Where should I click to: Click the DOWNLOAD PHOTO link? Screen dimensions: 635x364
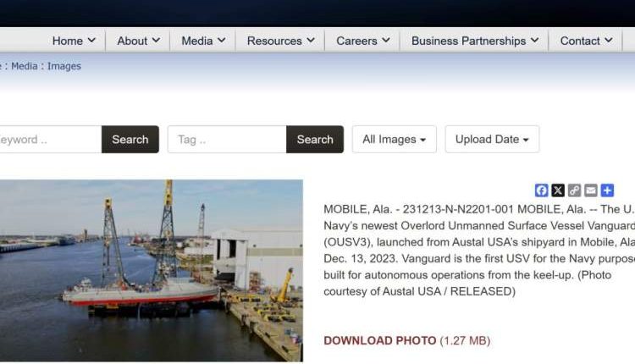coord(380,340)
